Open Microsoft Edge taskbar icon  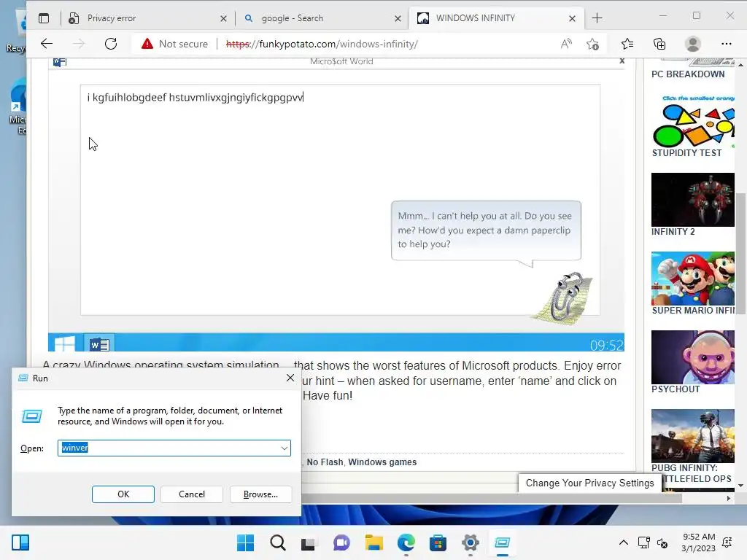(x=406, y=542)
